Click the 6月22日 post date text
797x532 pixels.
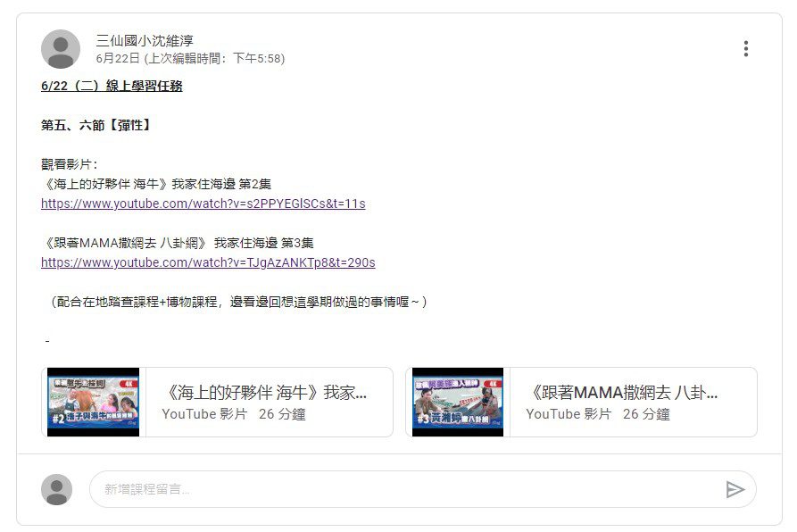(118, 58)
